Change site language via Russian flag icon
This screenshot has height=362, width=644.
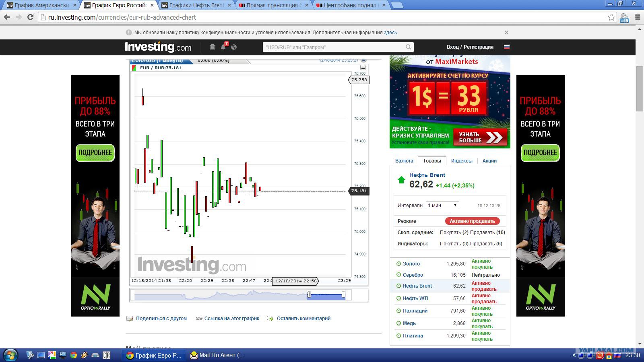coord(507,47)
